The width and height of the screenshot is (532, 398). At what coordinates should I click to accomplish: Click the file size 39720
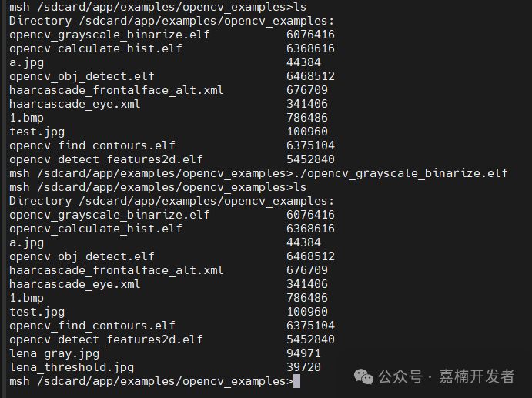coord(303,367)
